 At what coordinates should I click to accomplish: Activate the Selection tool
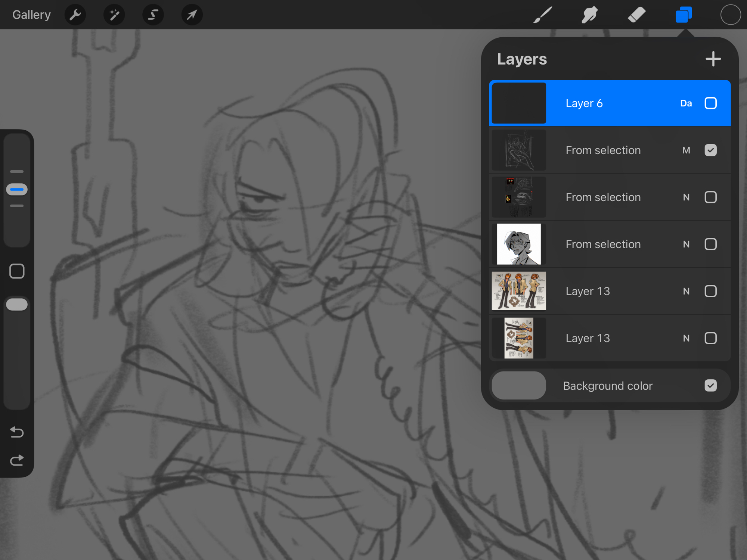[x=153, y=15]
